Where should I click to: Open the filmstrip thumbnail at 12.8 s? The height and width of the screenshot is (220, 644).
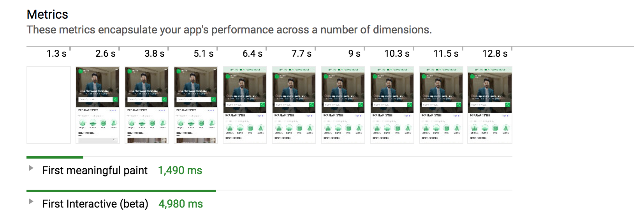(x=490, y=105)
